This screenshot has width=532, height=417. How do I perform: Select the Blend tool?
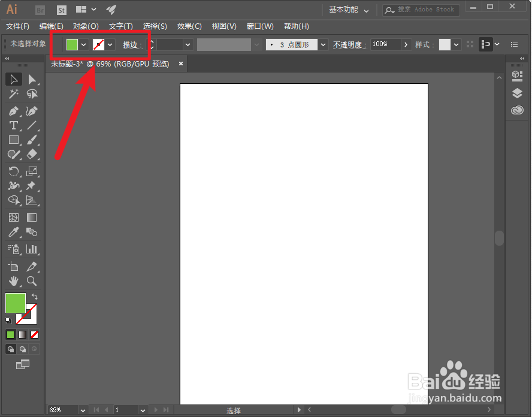point(32,232)
